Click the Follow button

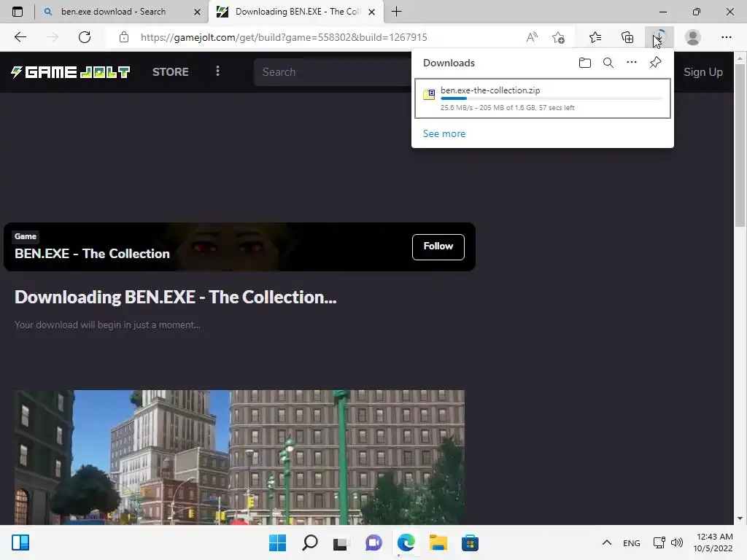pos(438,246)
